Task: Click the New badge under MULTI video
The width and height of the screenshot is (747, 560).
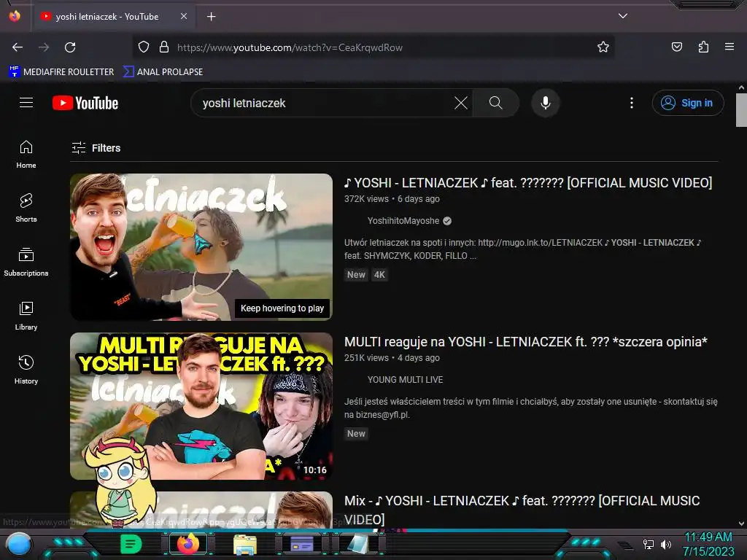Action: coord(356,434)
